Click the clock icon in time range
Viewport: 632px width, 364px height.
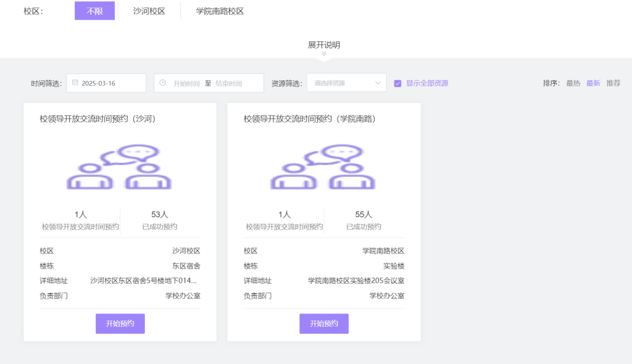tap(162, 83)
